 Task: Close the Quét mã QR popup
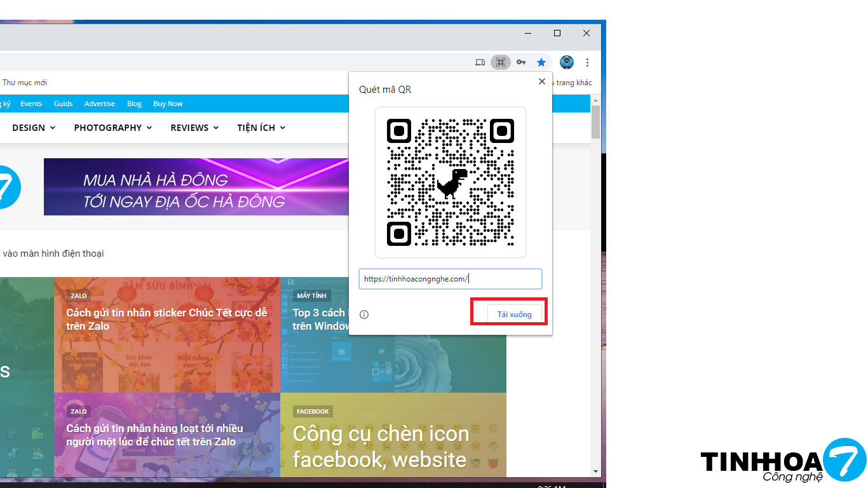pos(541,81)
